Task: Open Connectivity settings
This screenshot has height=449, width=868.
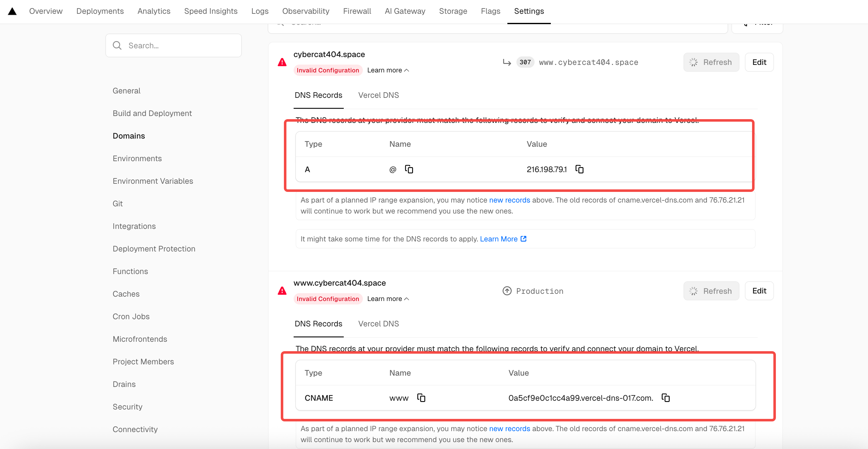Action: point(135,430)
